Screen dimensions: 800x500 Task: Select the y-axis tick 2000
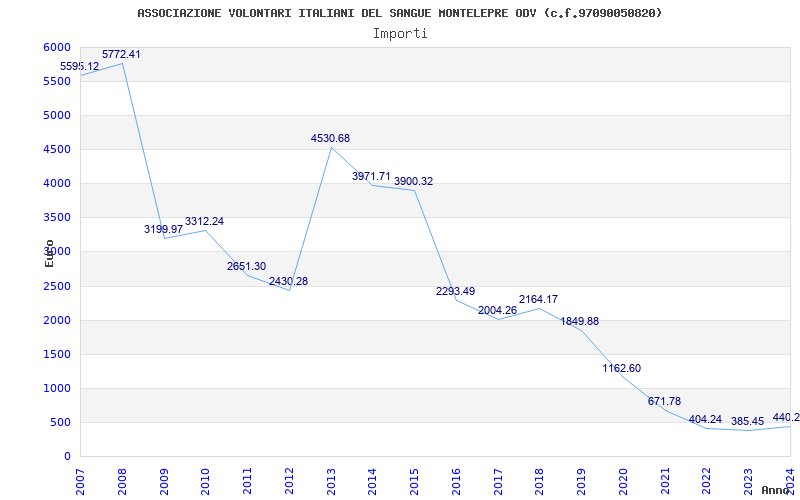click(58, 320)
